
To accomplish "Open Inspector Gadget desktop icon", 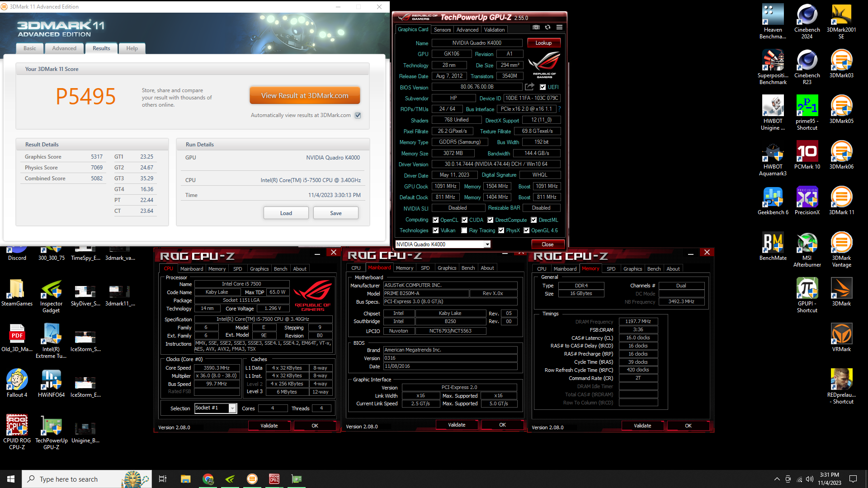I will (x=51, y=295).
